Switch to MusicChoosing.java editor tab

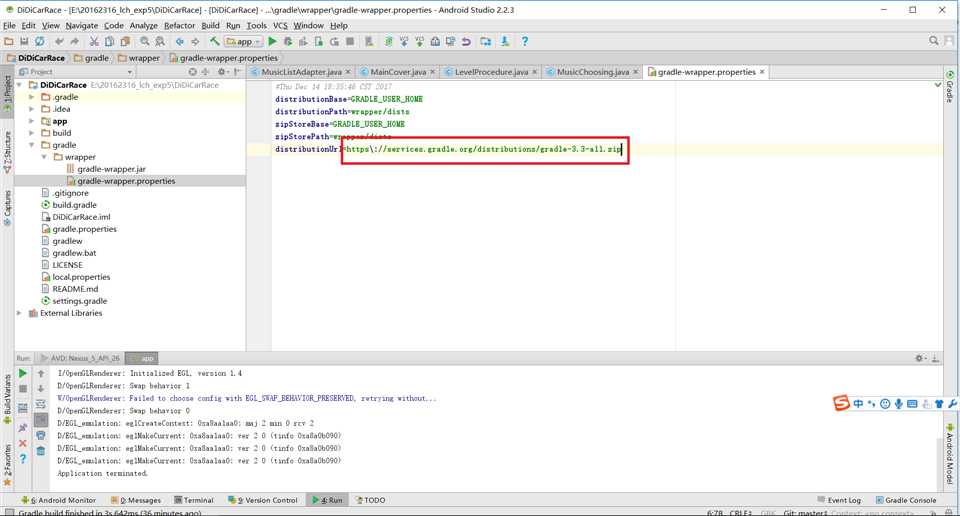592,72
